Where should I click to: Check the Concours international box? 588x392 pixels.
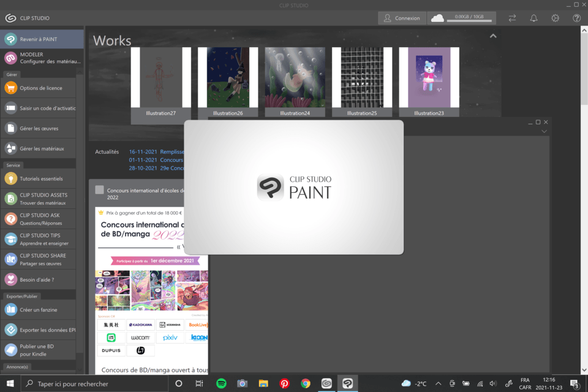coord(99,190)
